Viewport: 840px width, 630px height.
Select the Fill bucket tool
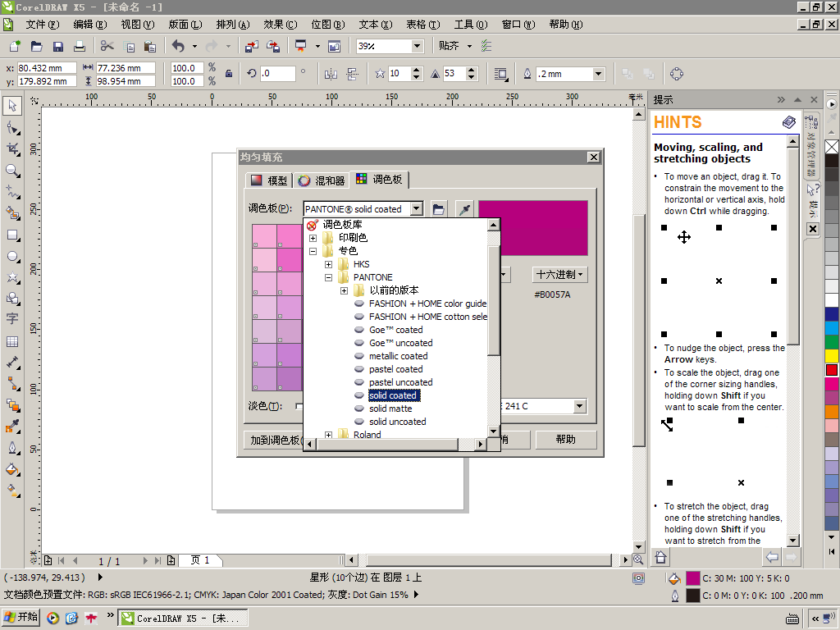[12, 469]
